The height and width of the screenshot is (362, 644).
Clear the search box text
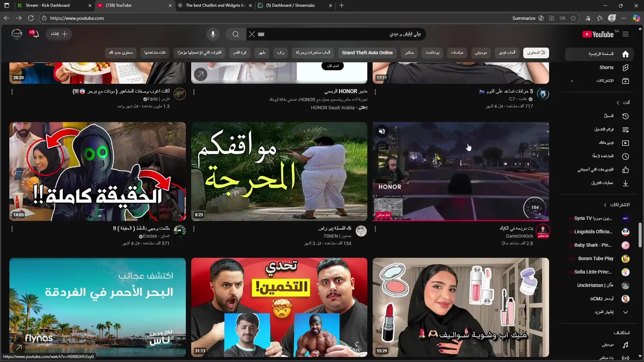coord(252,34)
